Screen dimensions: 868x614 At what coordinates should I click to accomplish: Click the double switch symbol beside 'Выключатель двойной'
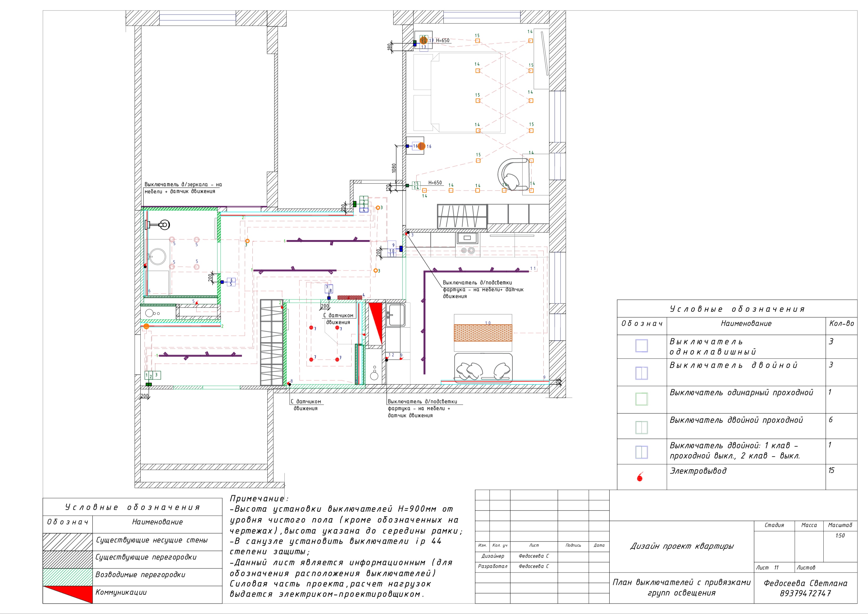click(x=642, y=373)
